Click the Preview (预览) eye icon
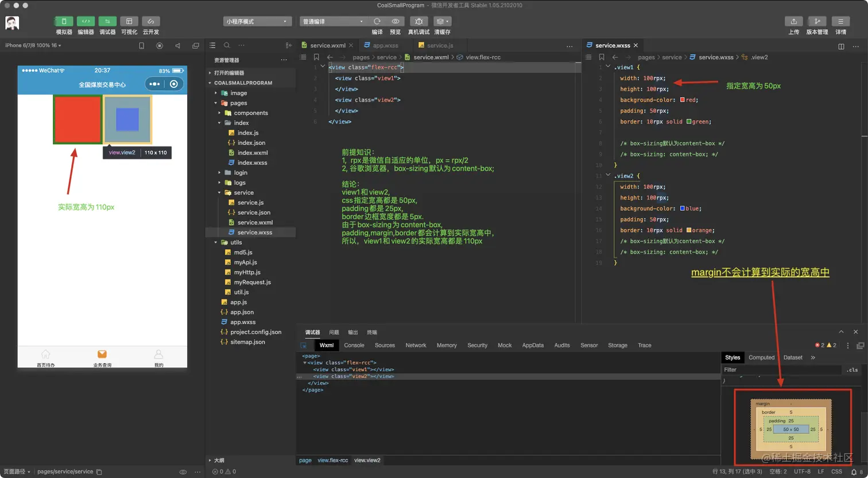868x478 pixels. (395, 21)
